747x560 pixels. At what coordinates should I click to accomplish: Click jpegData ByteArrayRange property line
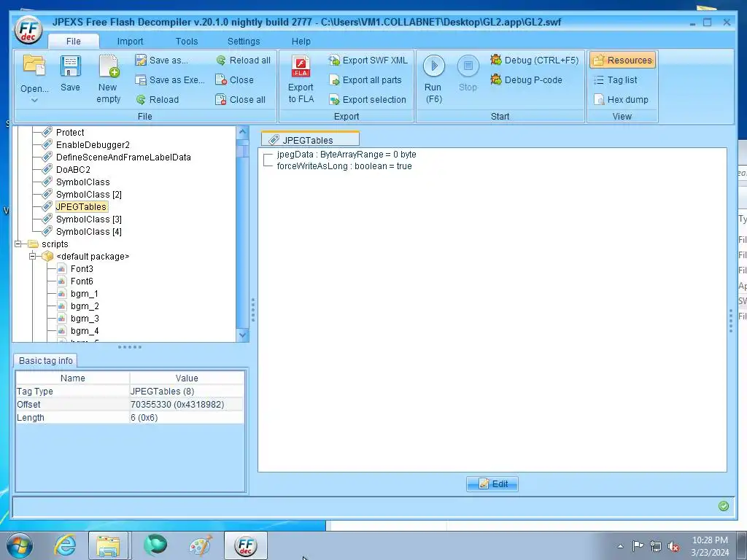(x=347, y=155)
